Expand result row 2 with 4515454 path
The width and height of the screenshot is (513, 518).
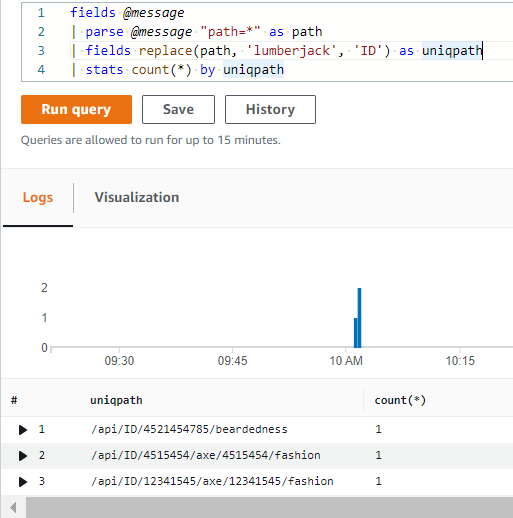click(23, 456)
